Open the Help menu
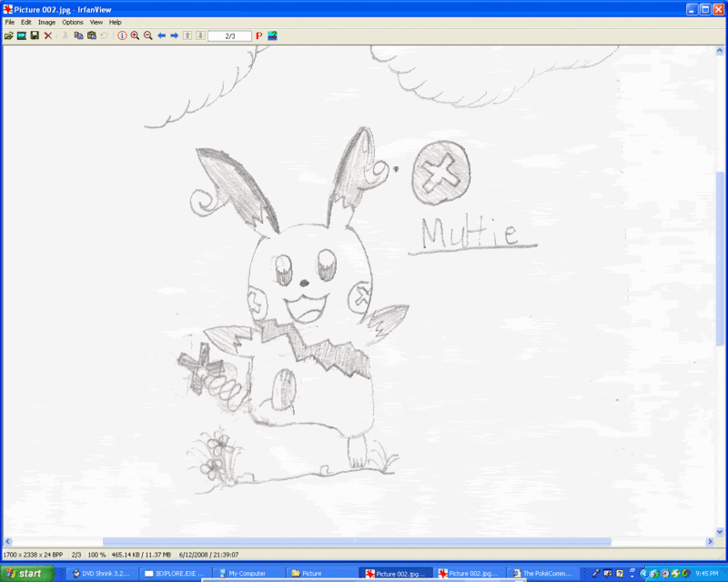This screenshot has height=582, width=728. (115, 22)
